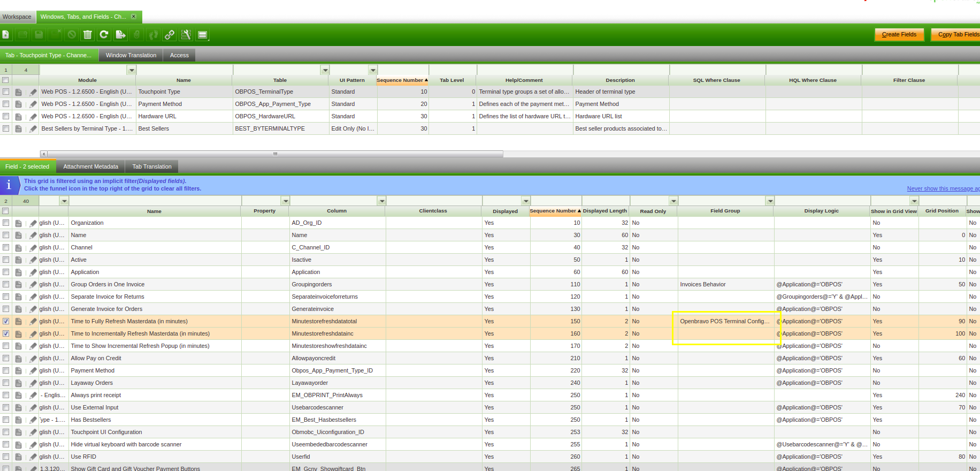Click the Never show this message again link

(943, 188)
